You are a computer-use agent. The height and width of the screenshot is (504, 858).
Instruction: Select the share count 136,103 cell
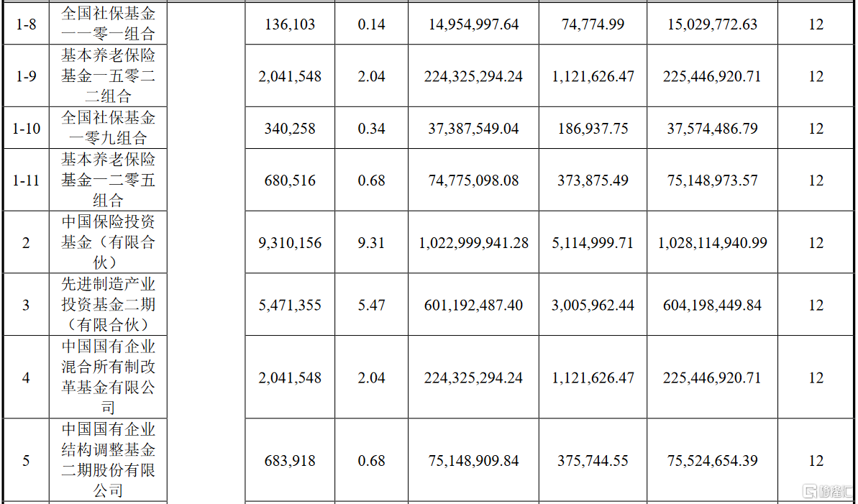(x=290, y=24)
